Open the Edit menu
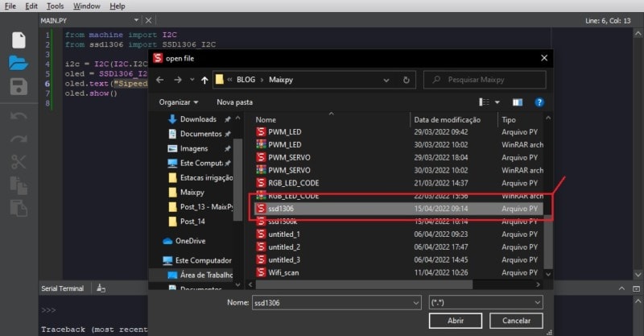The height and width of the screenshot is (336, 644). point(31,6)
